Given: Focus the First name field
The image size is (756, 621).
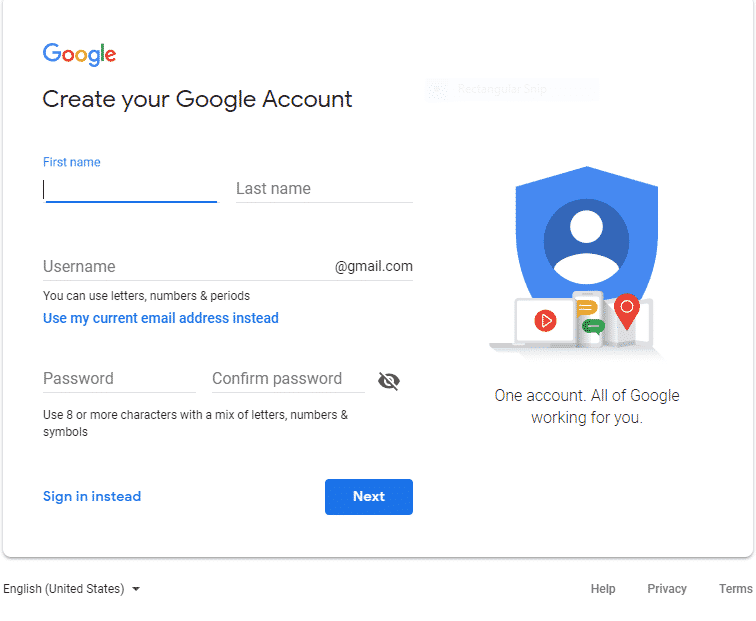Looking at the screenshot, I should (x=130, y=189).
